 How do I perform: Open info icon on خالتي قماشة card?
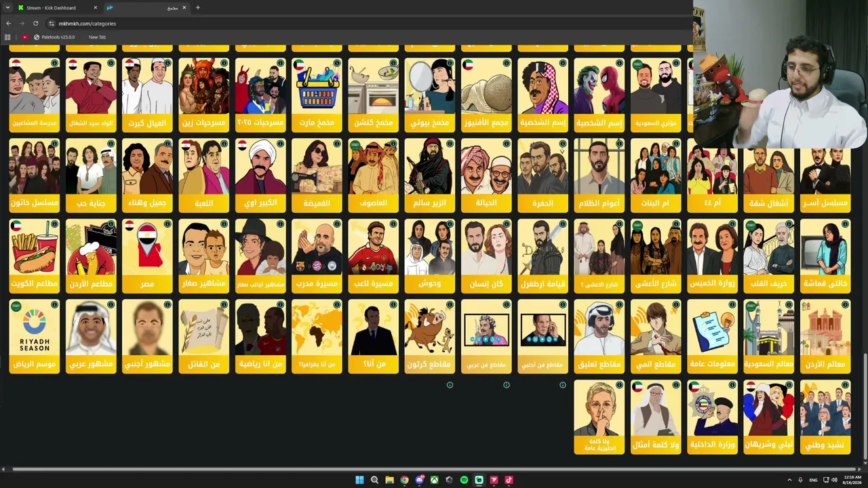coord(845,224)
